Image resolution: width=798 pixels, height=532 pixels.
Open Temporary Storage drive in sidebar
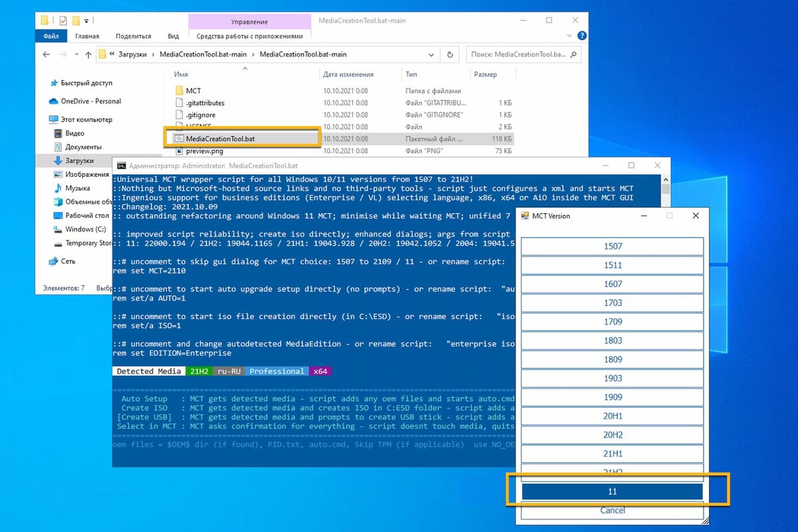click(x=90, y=243)
